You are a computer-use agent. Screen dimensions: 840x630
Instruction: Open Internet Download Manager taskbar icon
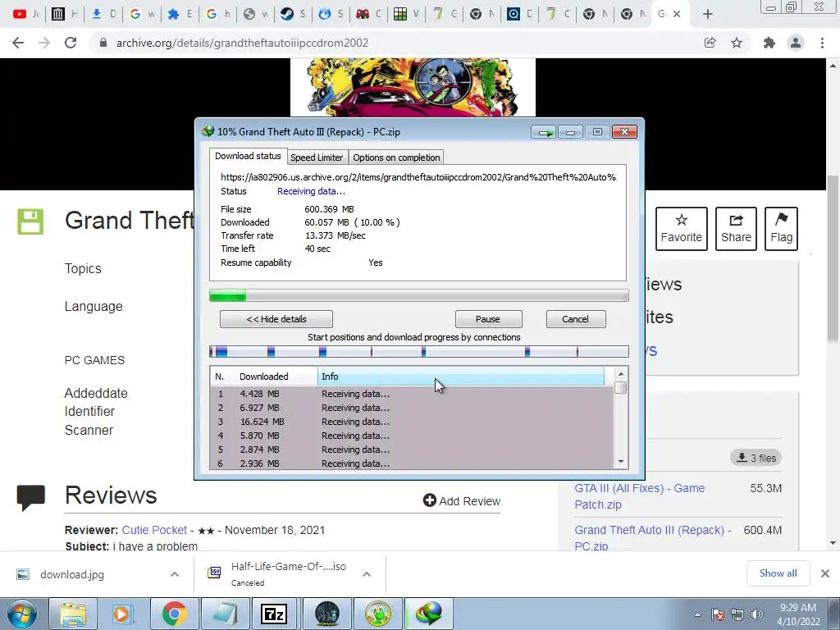click(429, 614)
